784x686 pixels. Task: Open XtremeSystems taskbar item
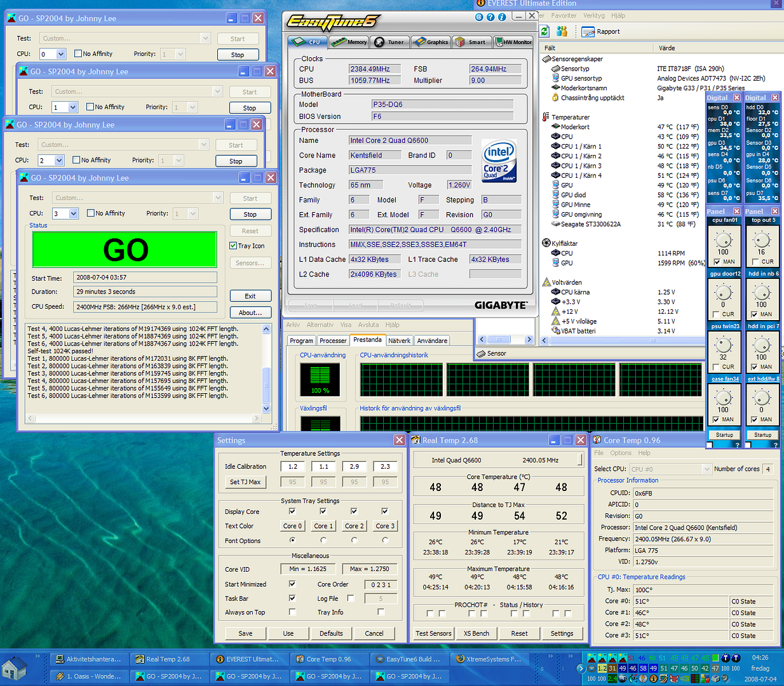pyautogui.click(x=490, y=659)
